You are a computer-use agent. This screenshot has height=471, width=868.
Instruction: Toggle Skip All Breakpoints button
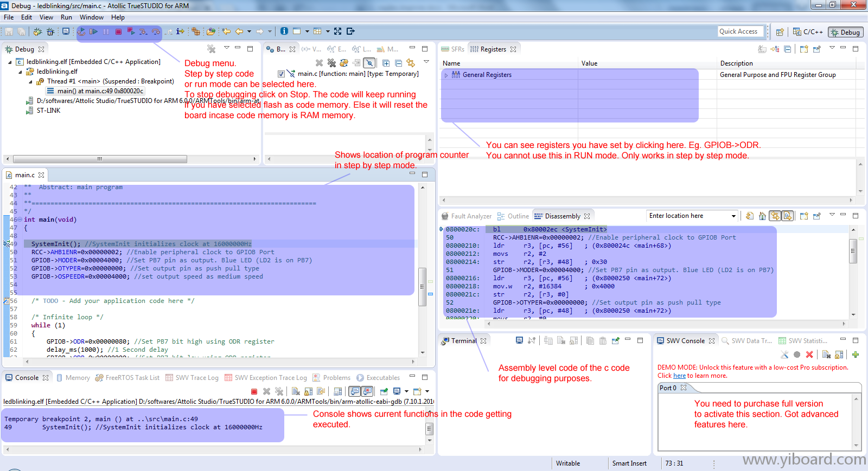pos(369,63)
